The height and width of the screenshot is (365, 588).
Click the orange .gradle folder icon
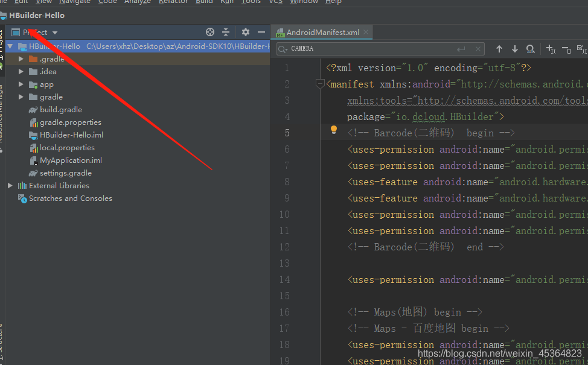pyautogui.click(x=33, y=59)
